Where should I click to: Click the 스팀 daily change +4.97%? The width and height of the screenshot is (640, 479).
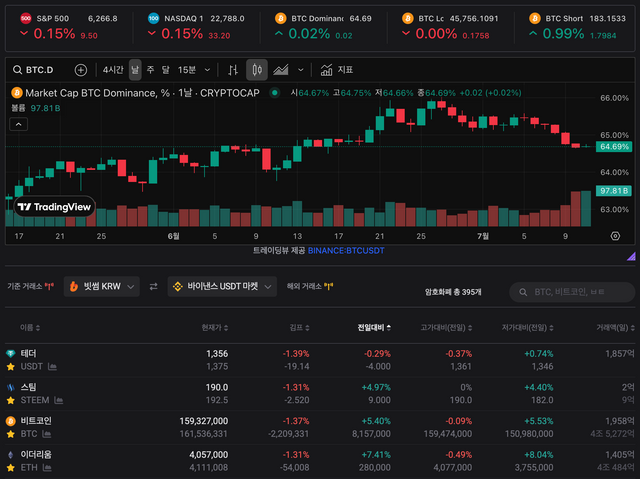pyautogui.click(x=376, y=387)
